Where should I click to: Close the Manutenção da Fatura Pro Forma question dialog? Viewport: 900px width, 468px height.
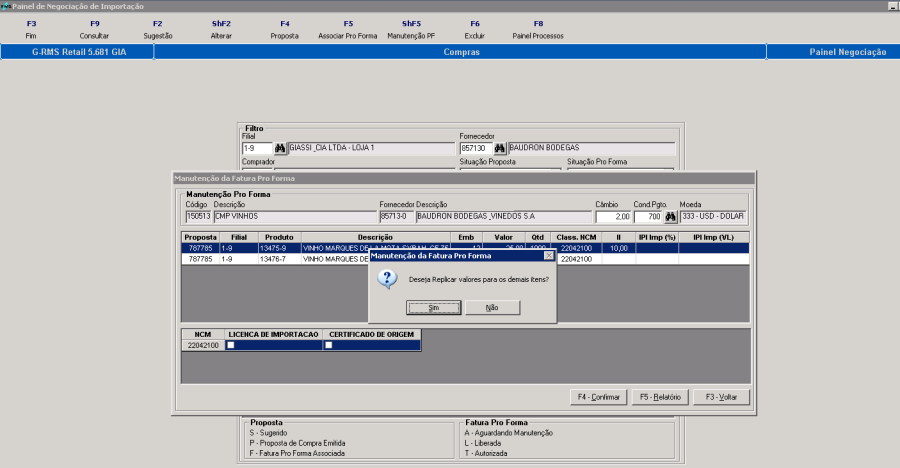(549, 256)
